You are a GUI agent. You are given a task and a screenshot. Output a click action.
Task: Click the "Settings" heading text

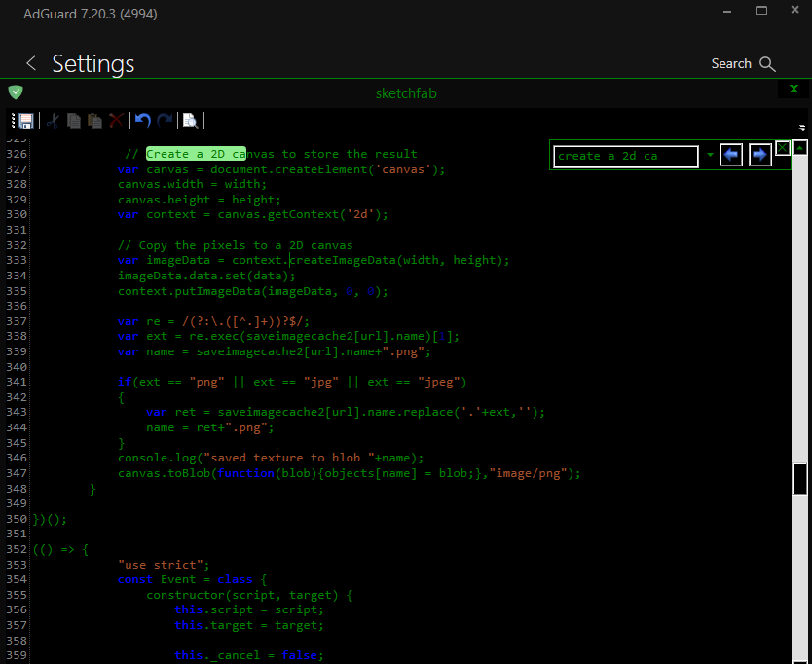(93, 64)
